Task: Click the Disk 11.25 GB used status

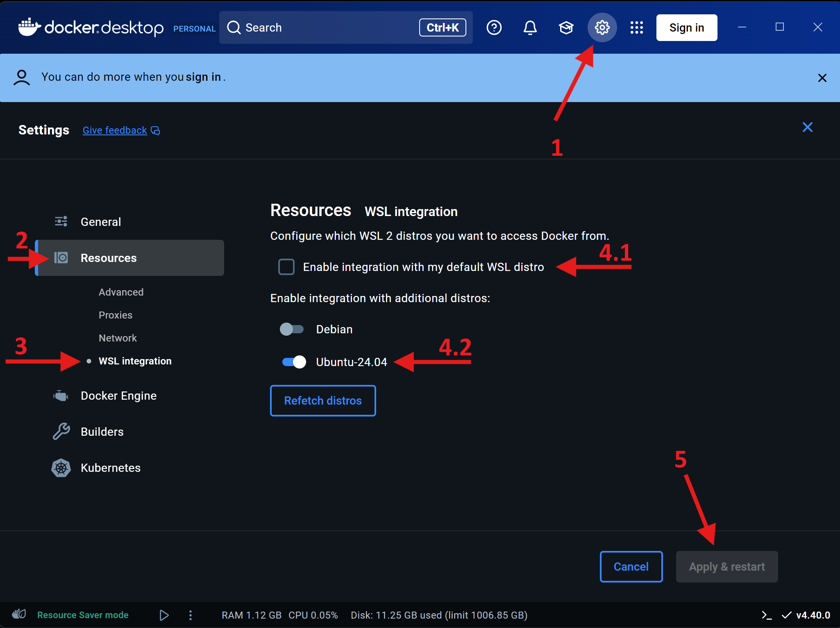Action: (x=439, y=615)
